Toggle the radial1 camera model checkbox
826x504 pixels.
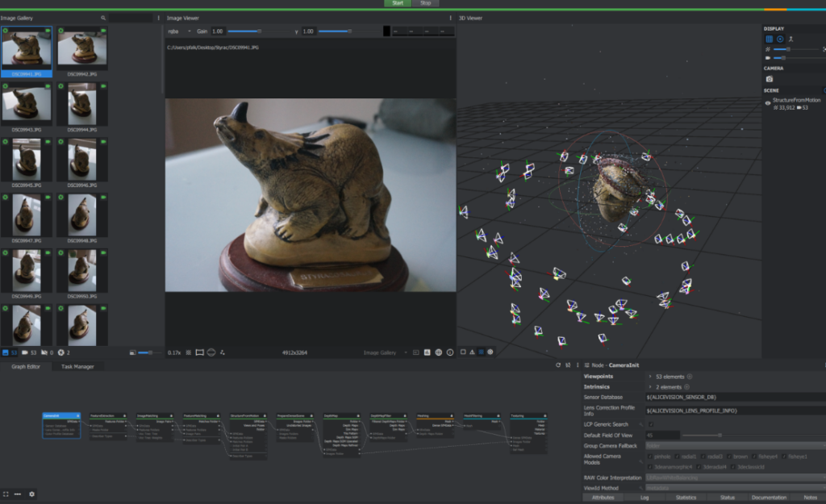click(x=677, y=456)
